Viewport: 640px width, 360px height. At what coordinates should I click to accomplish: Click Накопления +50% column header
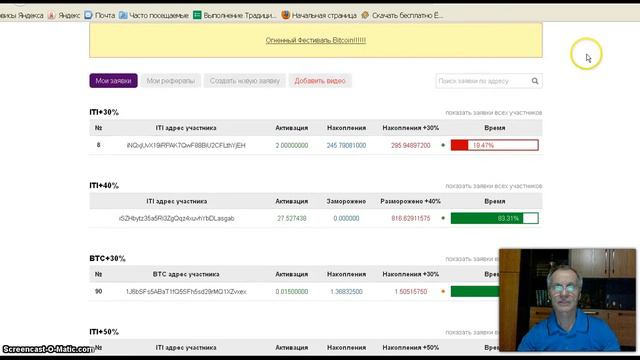coord(411,348)
